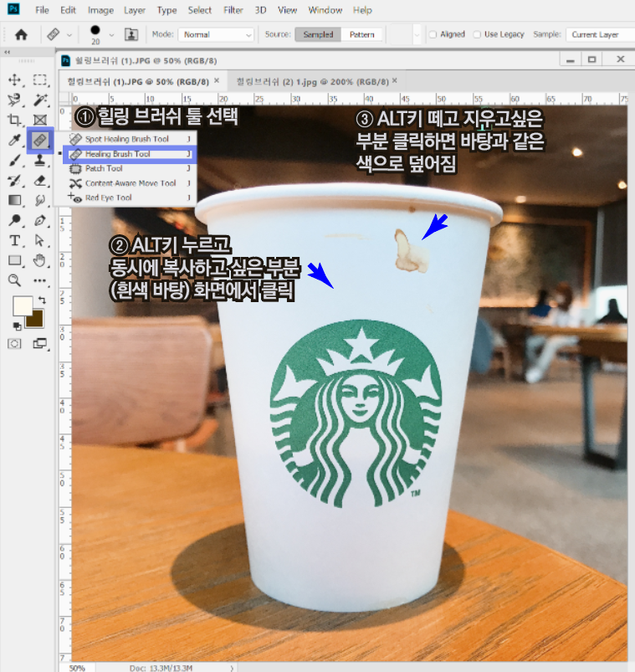Open the Image menu
The width and height of the screenshot is (635, 672).
[x=100, y=10]
